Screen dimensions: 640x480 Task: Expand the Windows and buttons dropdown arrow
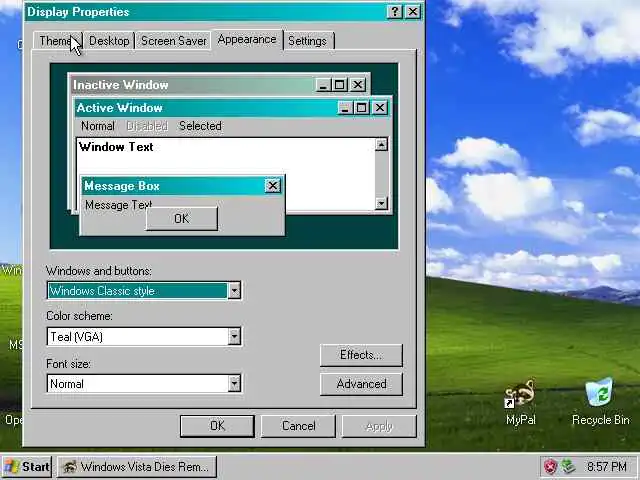point(234,291)
